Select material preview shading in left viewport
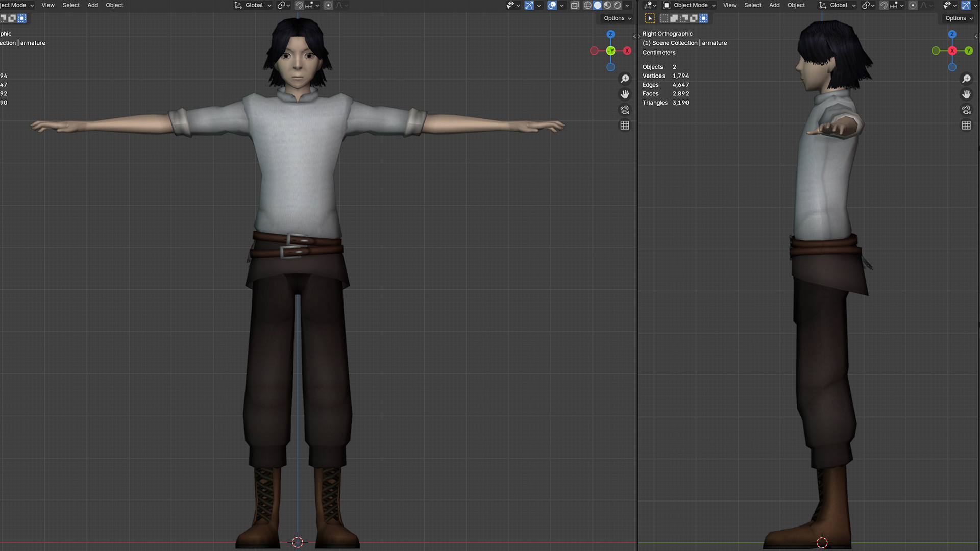980x551 pixels. [x=607, y=5]
